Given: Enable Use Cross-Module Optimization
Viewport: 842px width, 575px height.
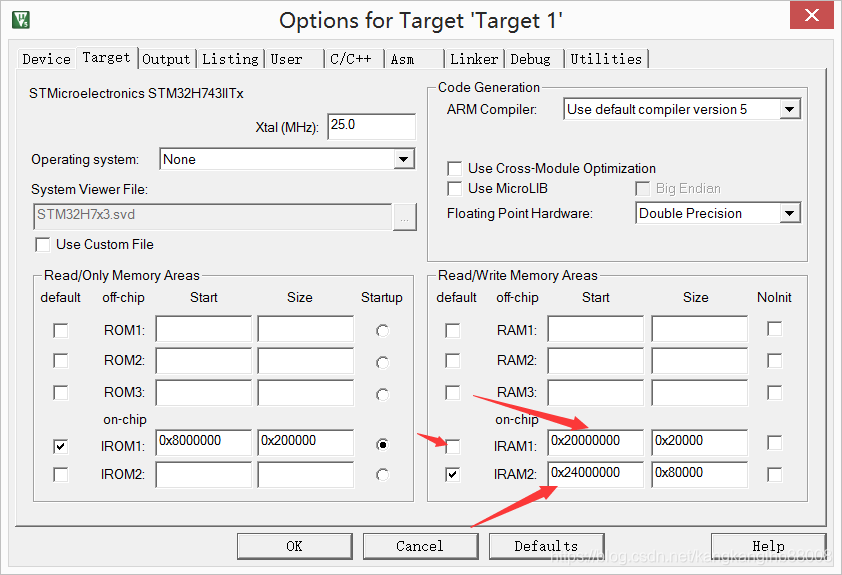Looking at the screenshot, I should pos(454,169).
